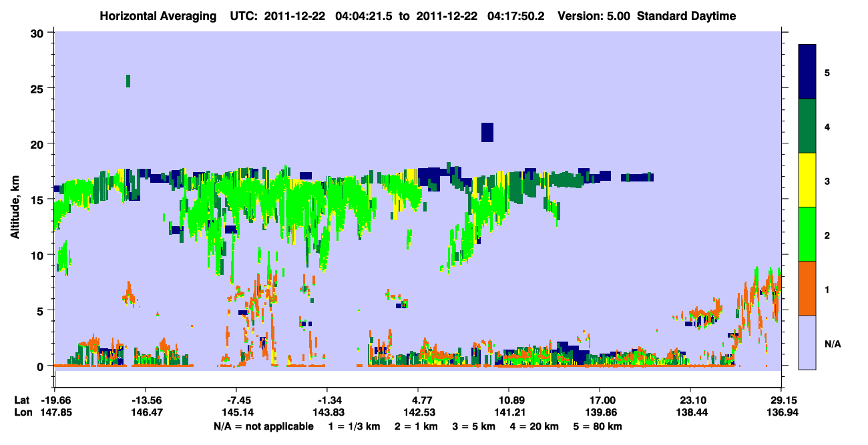
Task: Click the orange colorbar segment labeled 1
Action: tap(807, 288)
